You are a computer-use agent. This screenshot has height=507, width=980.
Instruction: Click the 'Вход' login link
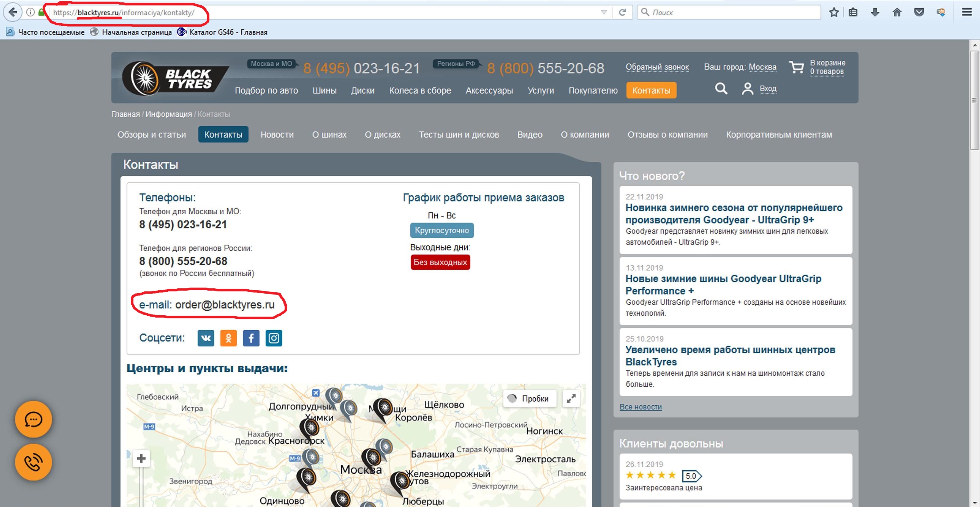coord(768,88)
